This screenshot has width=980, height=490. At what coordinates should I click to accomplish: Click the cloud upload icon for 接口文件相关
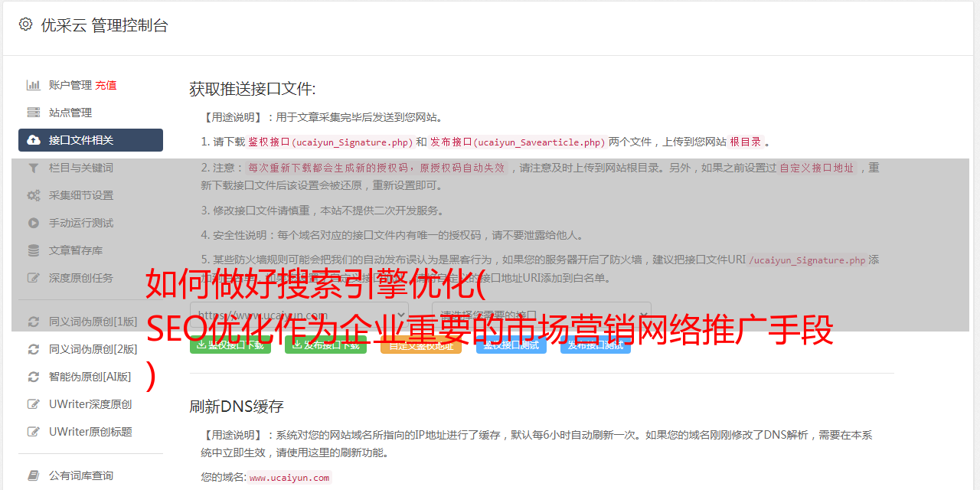(34, 140)
